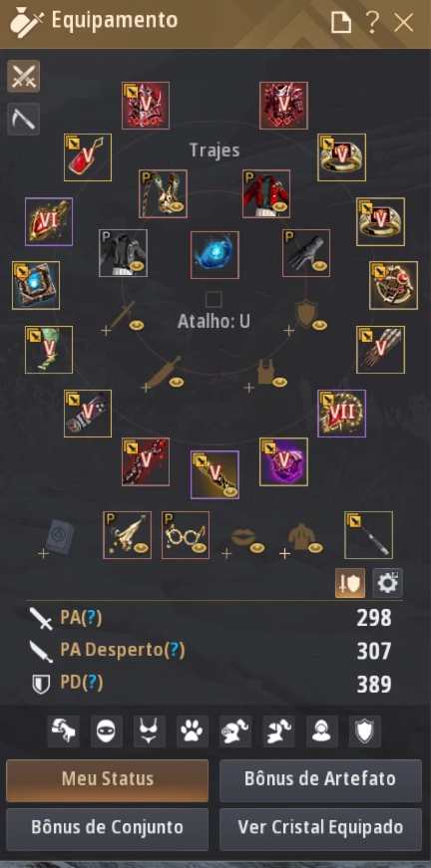This screenshot has width=431, height=868.
Task: Toggle the pet paw display icon
Action: tap(193, 731)
